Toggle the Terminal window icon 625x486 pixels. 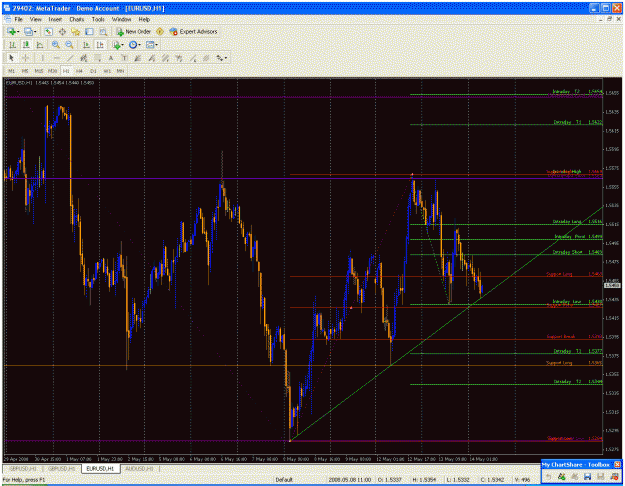click(89, 31)
